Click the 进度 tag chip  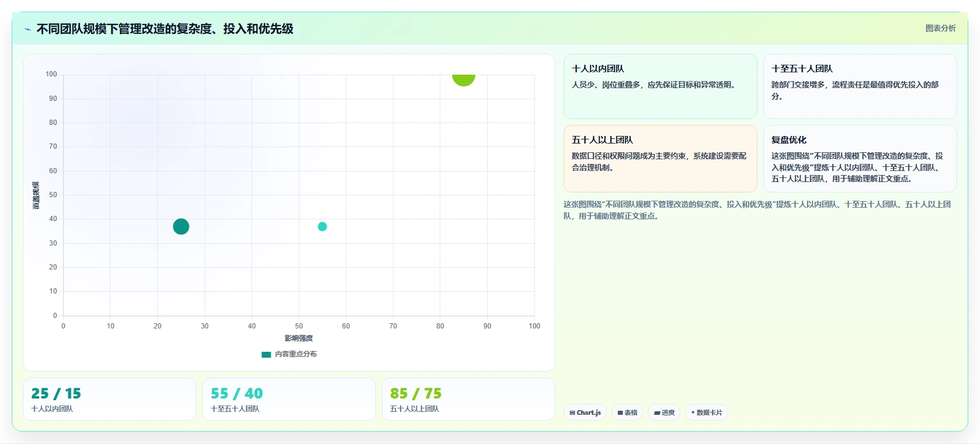[x=664, y=412]
